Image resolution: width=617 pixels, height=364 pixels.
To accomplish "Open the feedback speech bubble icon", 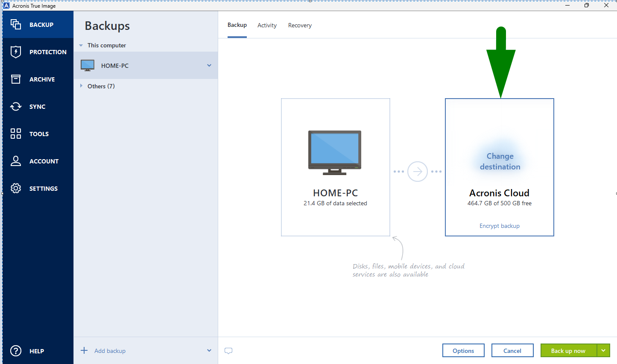I will coord(228,350).
